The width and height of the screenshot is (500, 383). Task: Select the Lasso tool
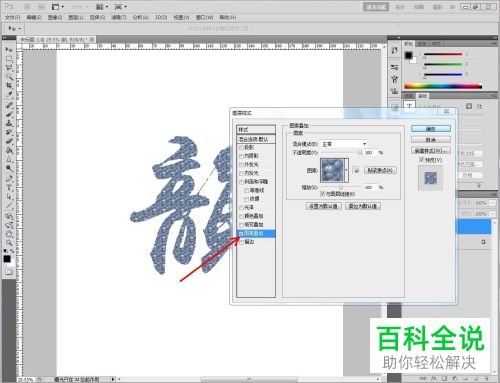pyautogui.click(x=9, y=68)
